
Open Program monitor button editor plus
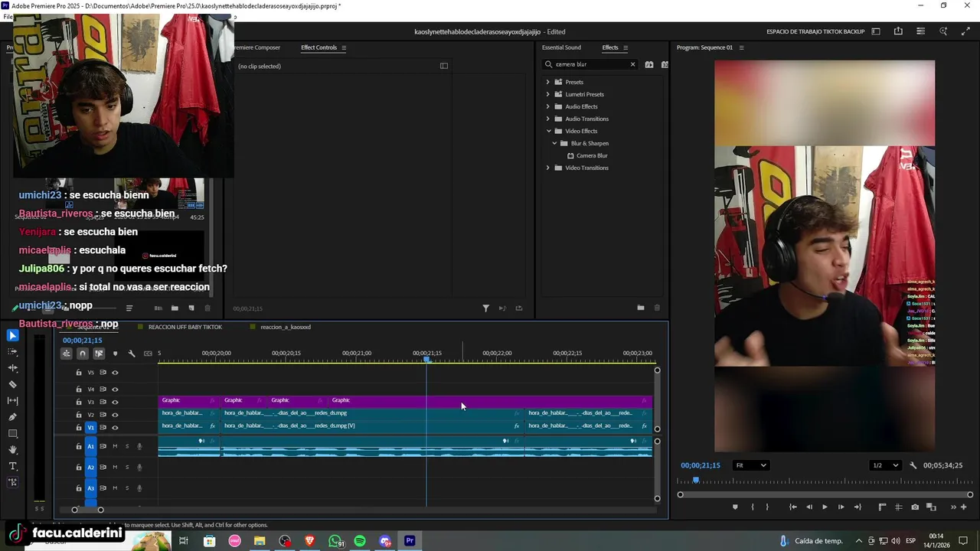963,507
